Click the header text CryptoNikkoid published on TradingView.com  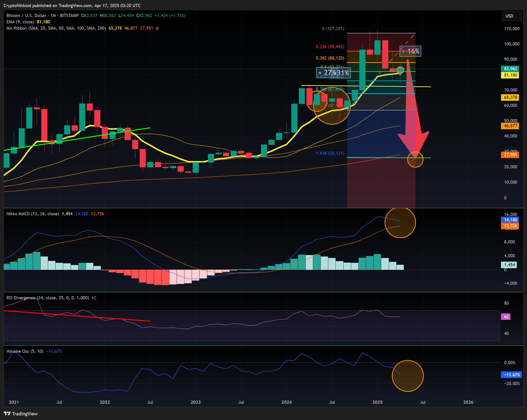(x=48, y=5)
